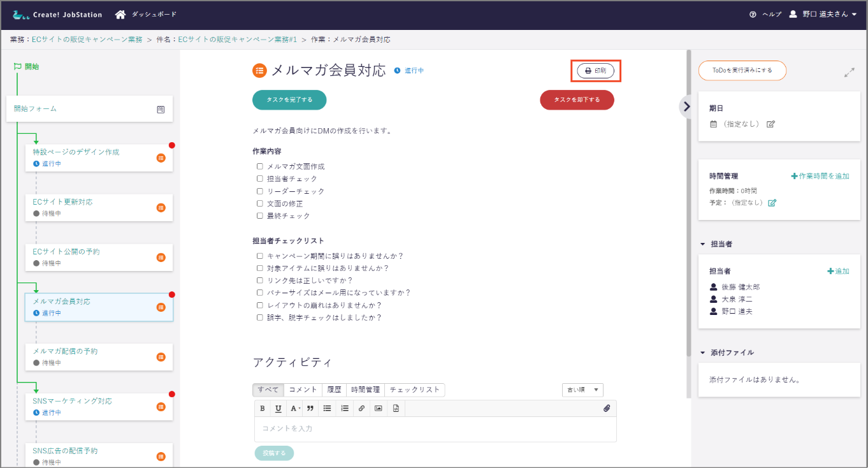This screenshot has height=468, width=868.
Task: Open the ダッシュボード menu item
Action: (x=154, y=14)
